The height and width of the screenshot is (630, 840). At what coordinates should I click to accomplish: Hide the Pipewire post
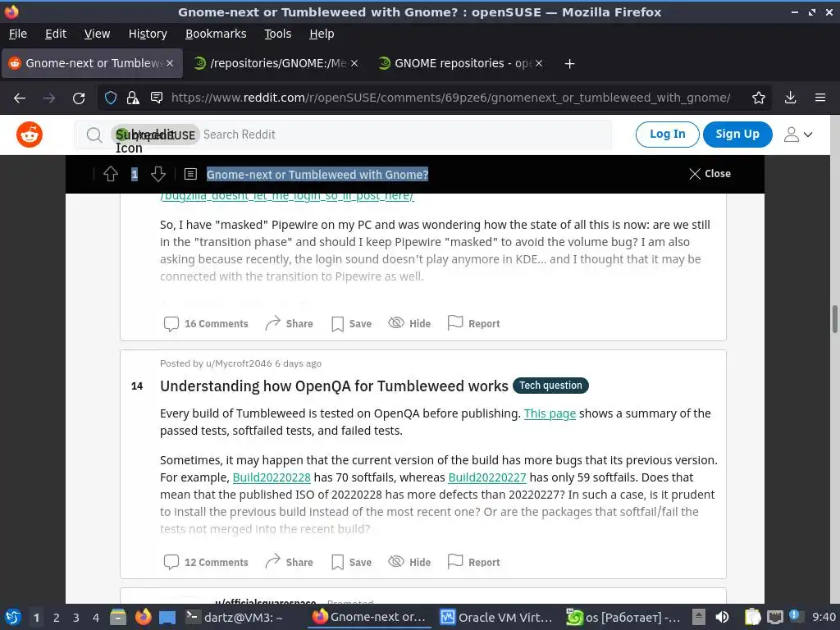[x=410, y=323]
